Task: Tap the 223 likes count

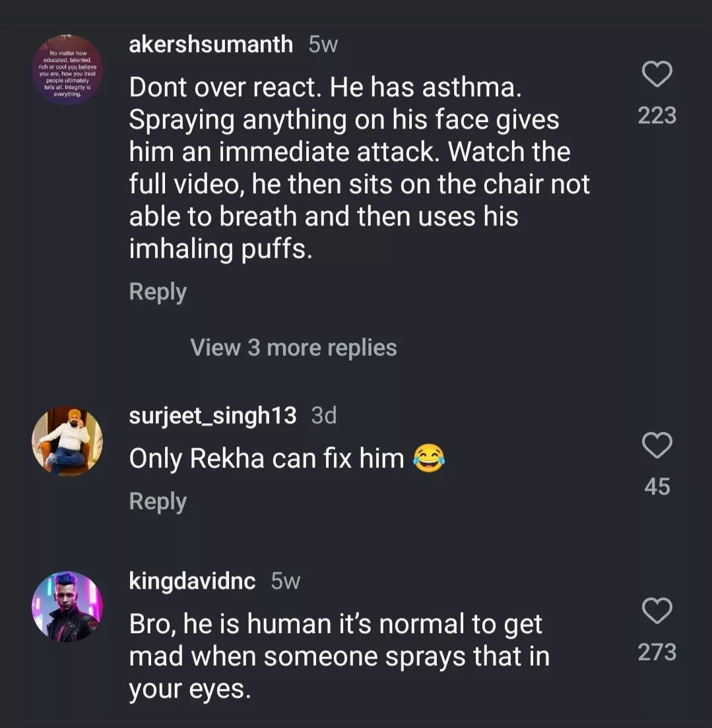Action: coord(657,116)
